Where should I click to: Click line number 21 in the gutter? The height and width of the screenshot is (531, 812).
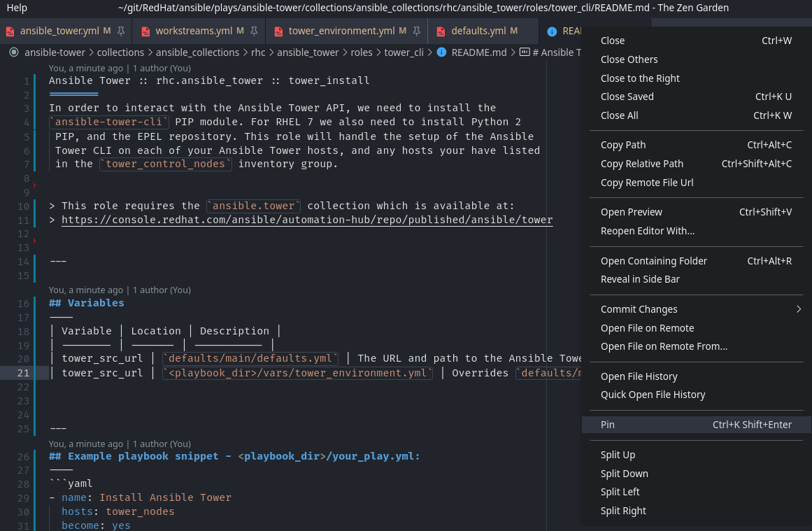coord(23,373)
